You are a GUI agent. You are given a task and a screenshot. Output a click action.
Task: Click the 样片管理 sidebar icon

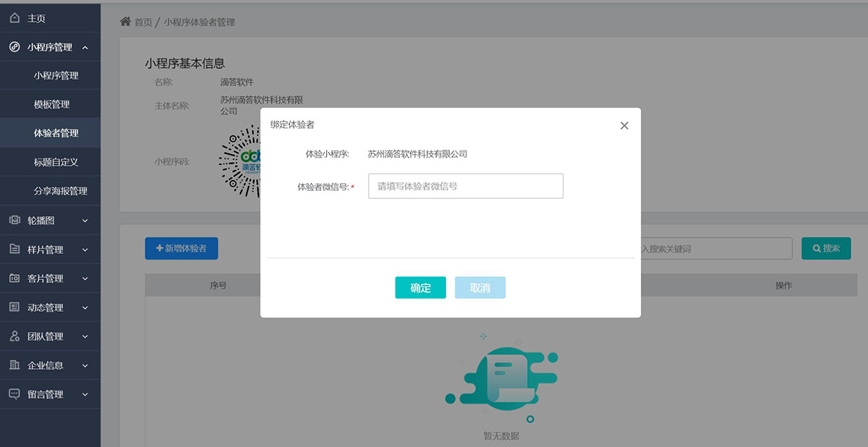(14, 250)
